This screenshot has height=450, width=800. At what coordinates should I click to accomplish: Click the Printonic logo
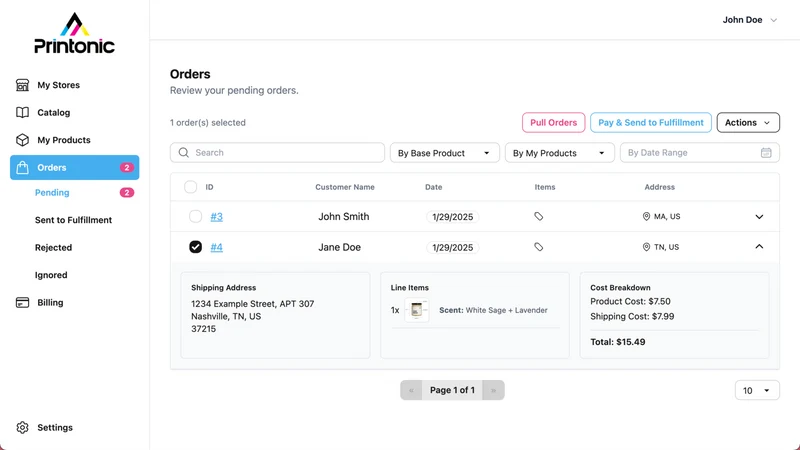pyautogui.click(x=74, y=33)
